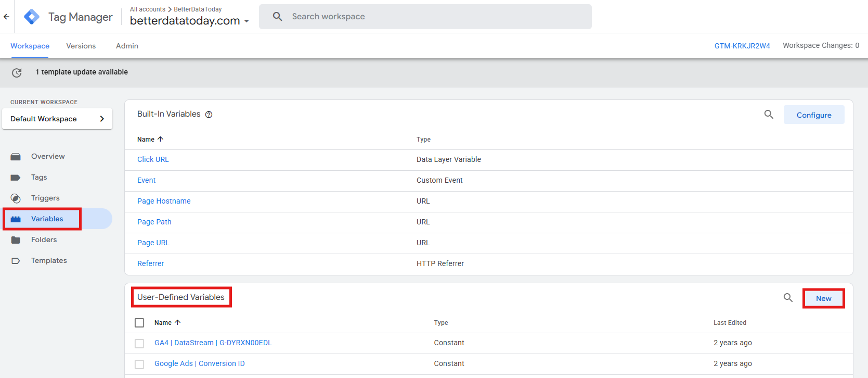Check the Google Ads Conversion ID checkbox
Screen dimensions: 868x378
[139, 364]
